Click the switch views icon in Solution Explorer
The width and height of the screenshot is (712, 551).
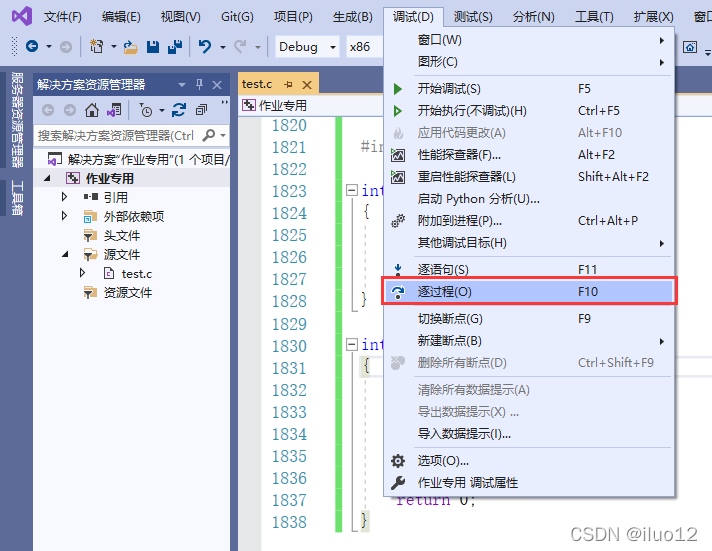pos(114,110)
